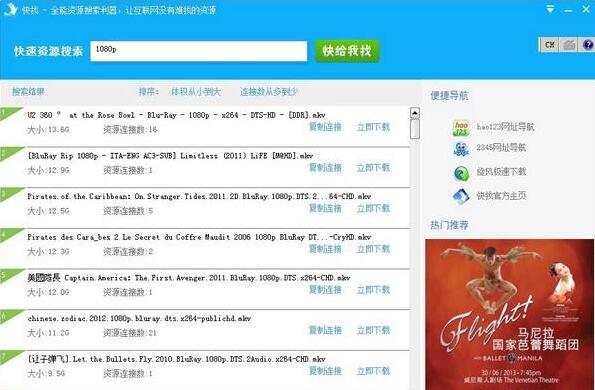595x390 pixels.
Task: Click 立即下载 for U2 360 result
Action: click(373, 127)
